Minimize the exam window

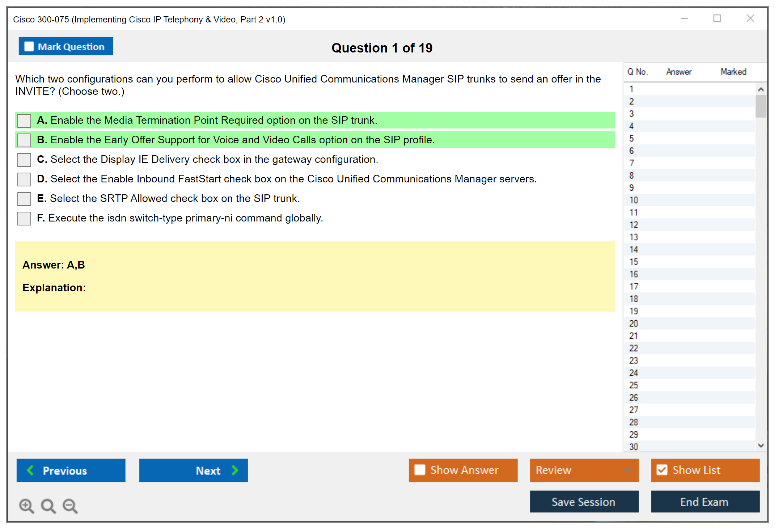684,18
